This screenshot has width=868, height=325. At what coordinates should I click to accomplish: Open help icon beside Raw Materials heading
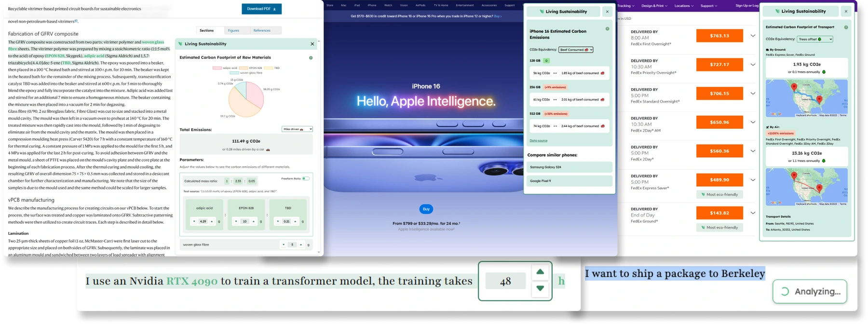click(x=311, y=58)
